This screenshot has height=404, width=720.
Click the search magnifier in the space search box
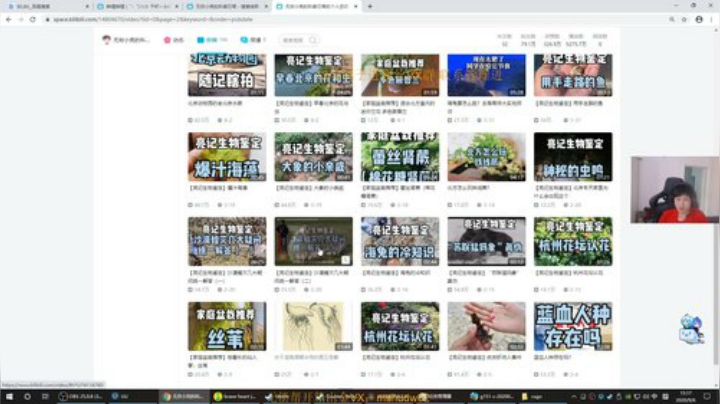[x=313, y=40]
